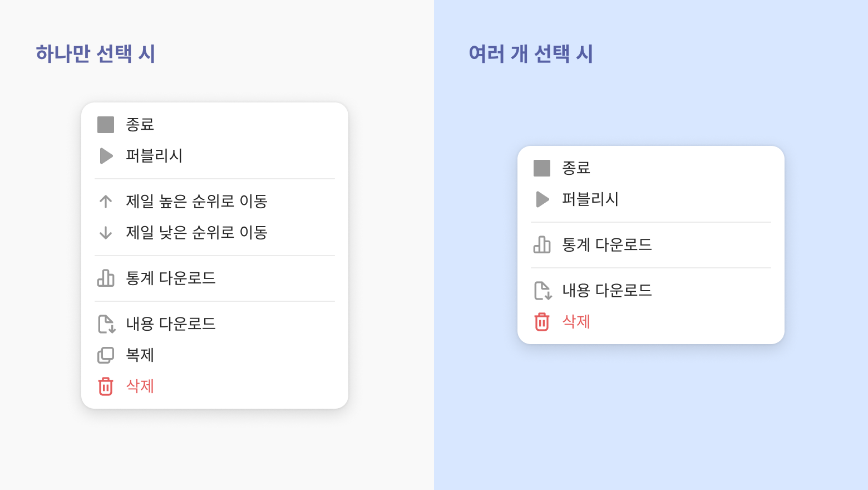Click the 하나만 선택 시 heading
The image size is (868, 490).
96,54
